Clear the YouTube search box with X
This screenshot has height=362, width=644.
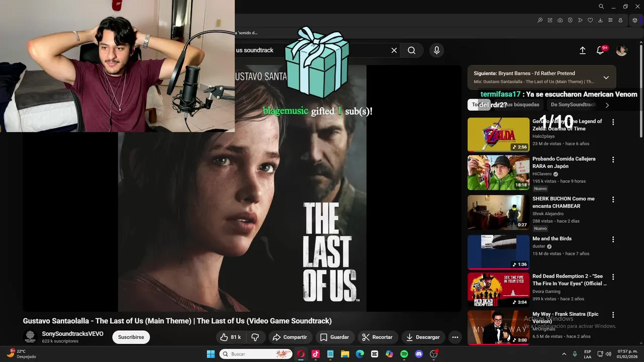[x=394, y=50]
